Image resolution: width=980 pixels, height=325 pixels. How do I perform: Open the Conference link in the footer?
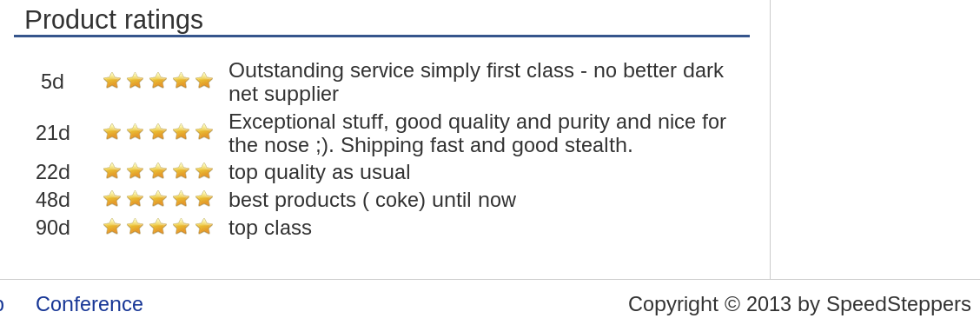[x=89, y=304]
